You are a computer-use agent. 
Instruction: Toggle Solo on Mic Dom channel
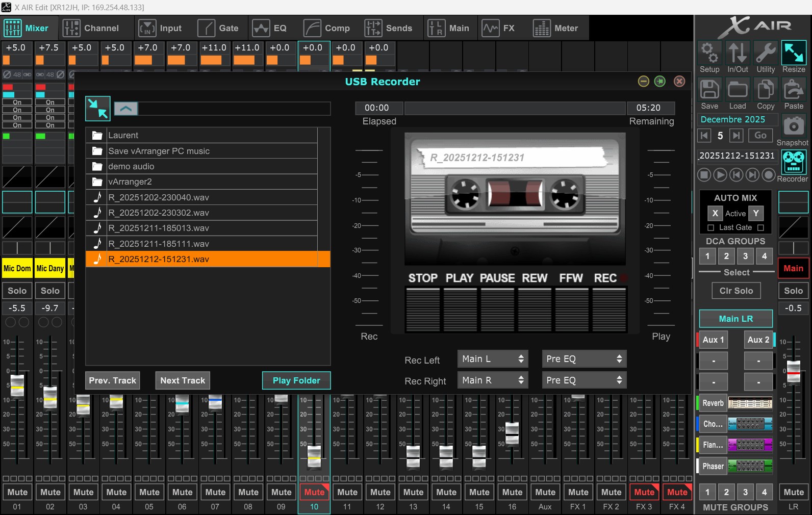tap(17, 291)
